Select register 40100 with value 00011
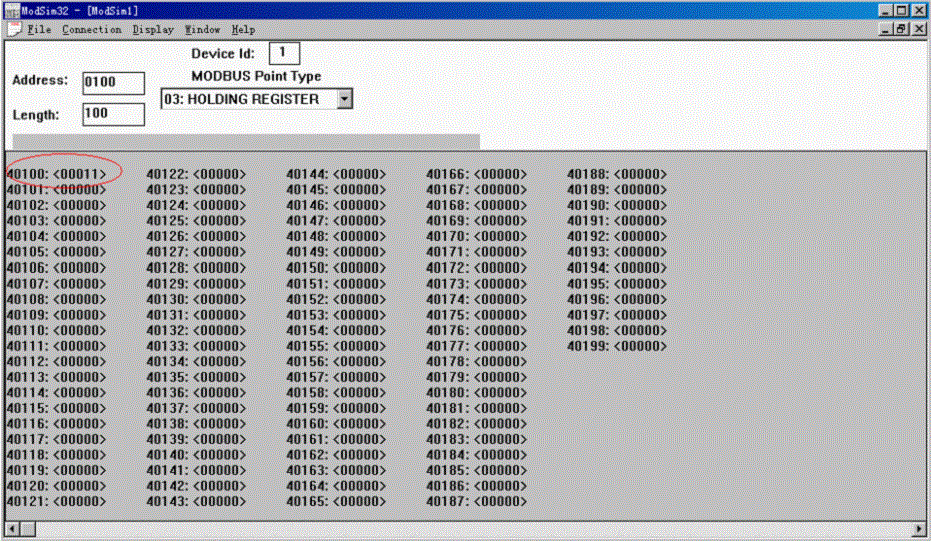Screen dimensions: 931x541 point(79,174)
